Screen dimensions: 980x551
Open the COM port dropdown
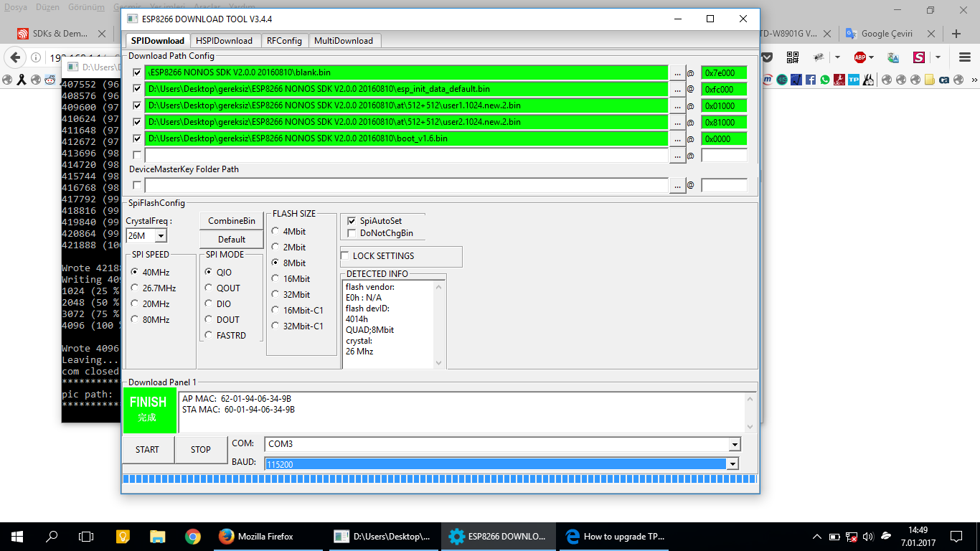[733, 444]
